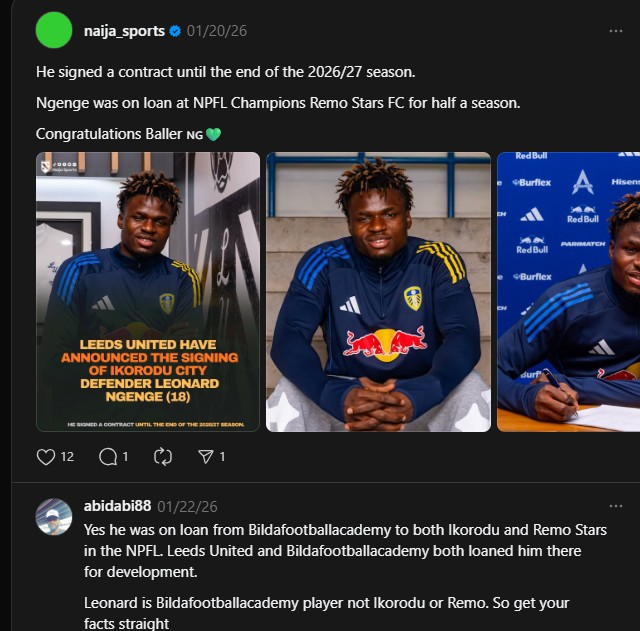The image size is (640, 631).
Task: Click the reply count next to comment icon
Action: click(125, 457)
